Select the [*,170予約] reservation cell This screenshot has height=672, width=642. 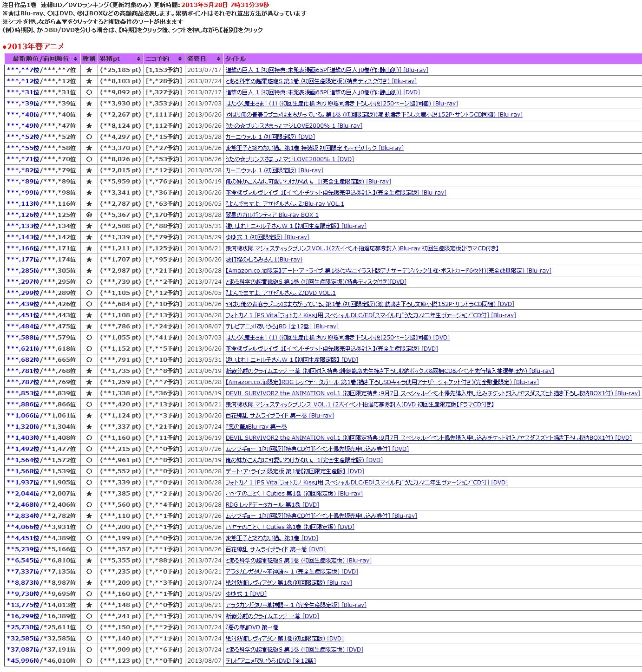[x=164, y=215]
